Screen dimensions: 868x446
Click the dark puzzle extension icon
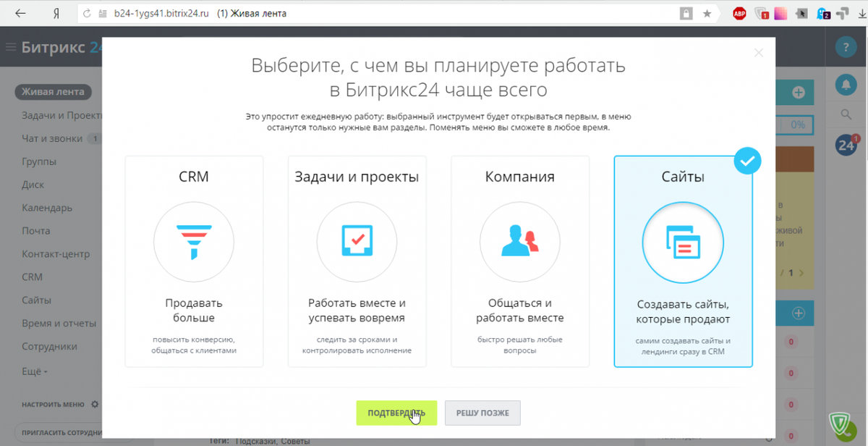844,14
